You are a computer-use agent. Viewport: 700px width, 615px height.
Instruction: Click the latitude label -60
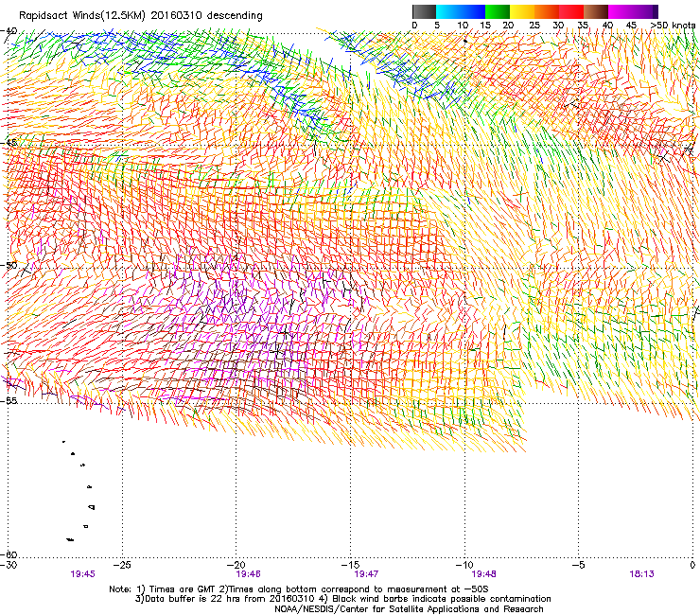[9, 554]
